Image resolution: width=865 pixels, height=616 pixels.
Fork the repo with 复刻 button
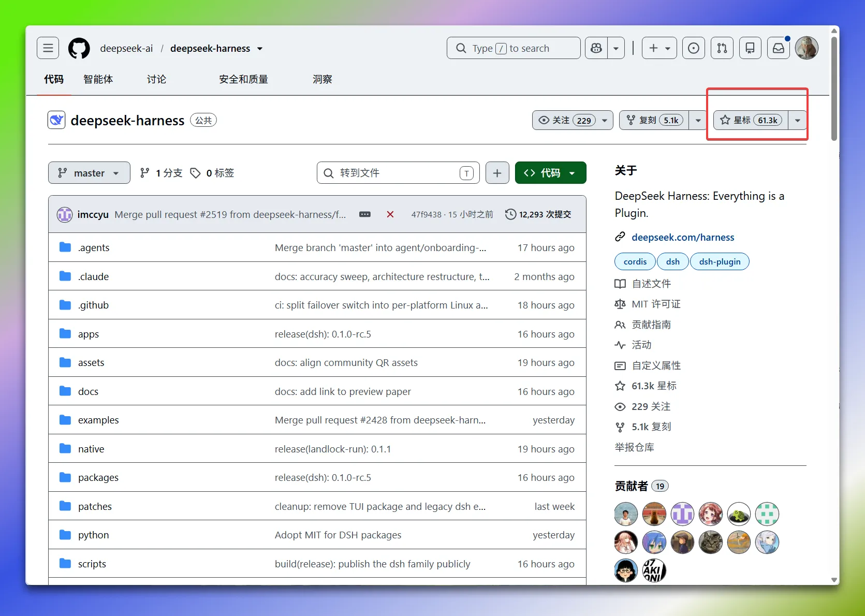654,120
